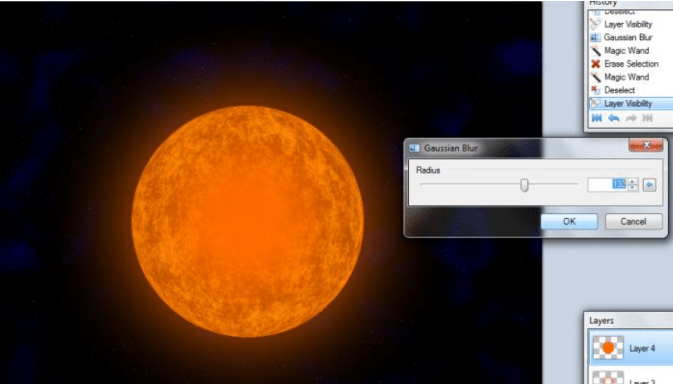Click the red X icon beside Erase Selection

coord(595,63)
